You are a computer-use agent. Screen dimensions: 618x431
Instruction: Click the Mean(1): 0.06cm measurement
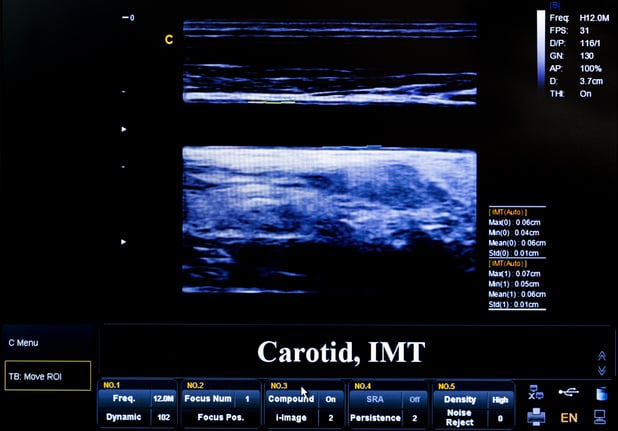tap(517, 294)
